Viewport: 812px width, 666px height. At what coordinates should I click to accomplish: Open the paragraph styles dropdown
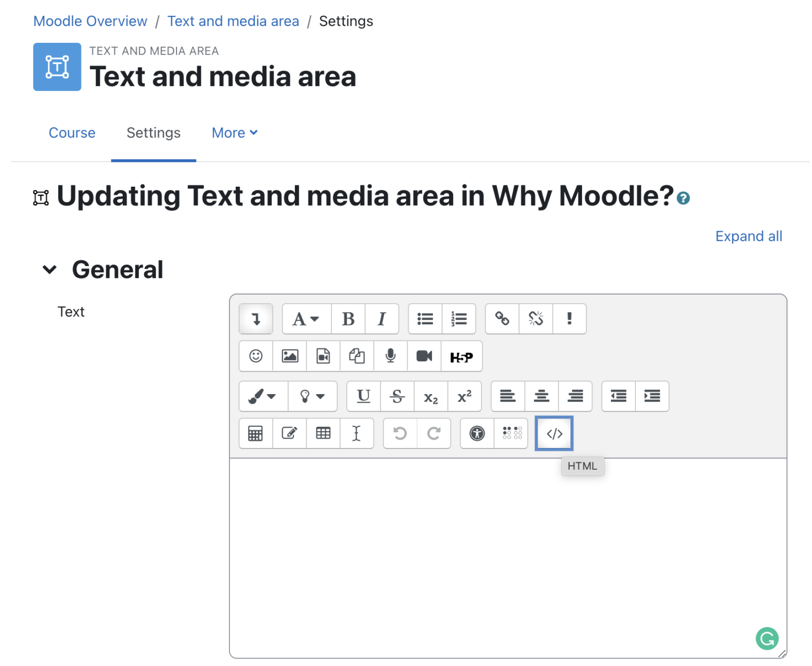coord(306,318)
